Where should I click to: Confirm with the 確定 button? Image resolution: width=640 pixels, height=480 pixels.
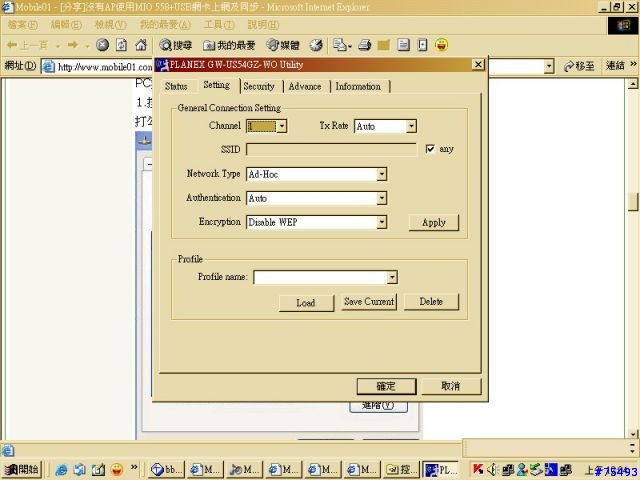coord(386,386)
